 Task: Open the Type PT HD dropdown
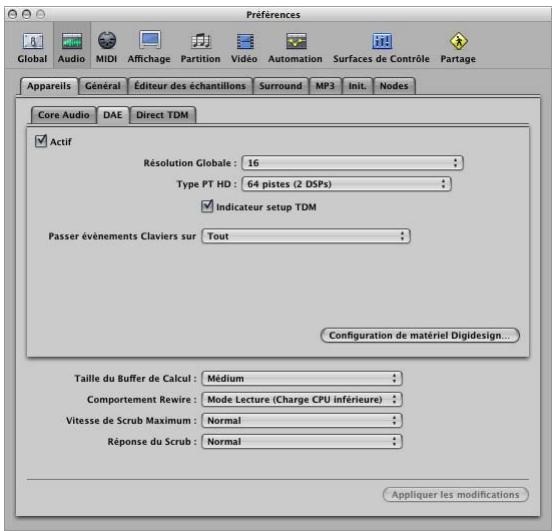click(346, 184)
